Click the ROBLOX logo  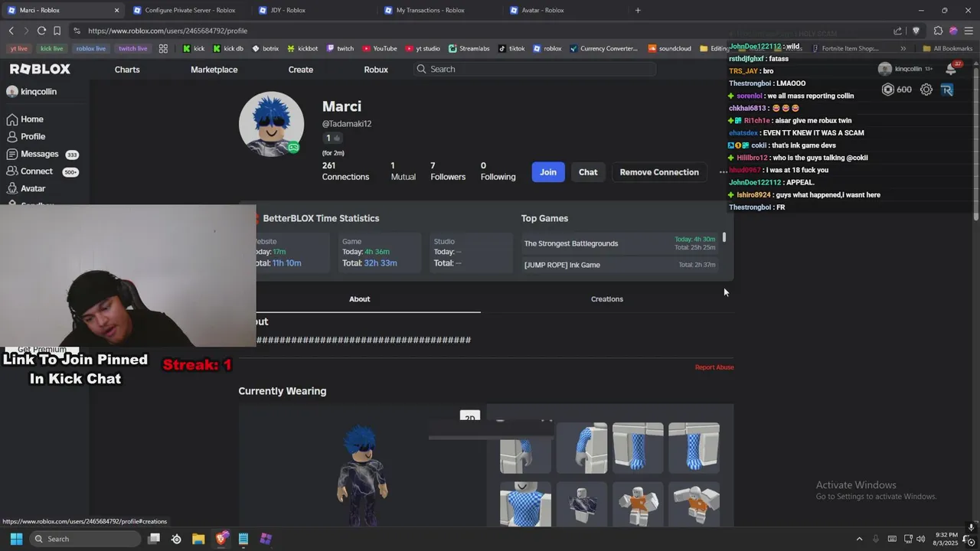40,69
